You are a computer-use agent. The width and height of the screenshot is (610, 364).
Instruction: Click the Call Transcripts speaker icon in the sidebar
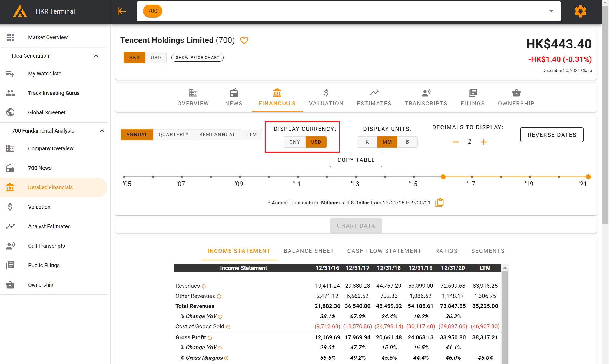point(10,246)
